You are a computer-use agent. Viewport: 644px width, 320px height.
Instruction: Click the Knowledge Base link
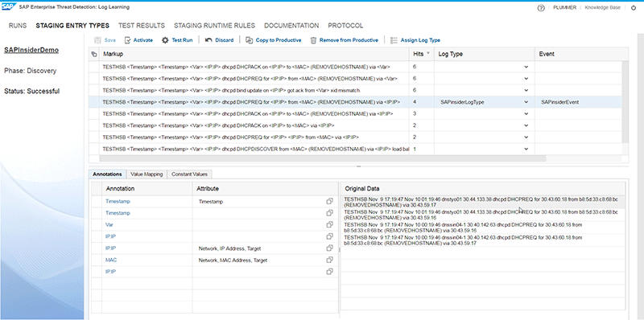(602, 8)
